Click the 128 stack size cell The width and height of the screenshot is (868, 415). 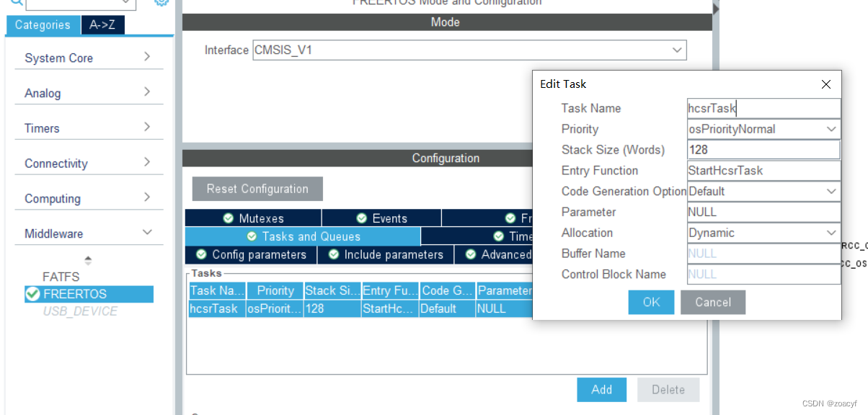coord(332,308)
